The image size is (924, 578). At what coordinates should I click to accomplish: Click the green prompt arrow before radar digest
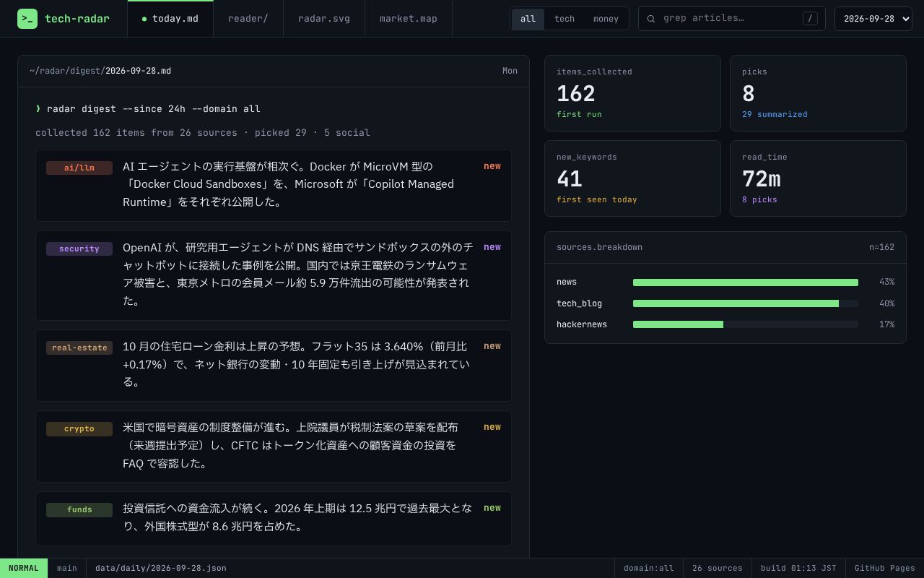point(38,108)
